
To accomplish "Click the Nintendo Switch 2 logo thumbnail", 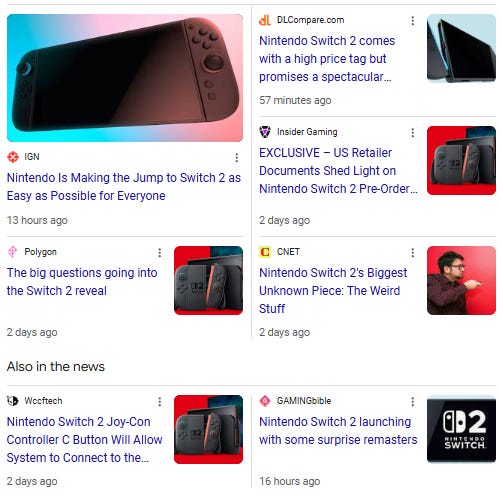I will click(461, 429).
